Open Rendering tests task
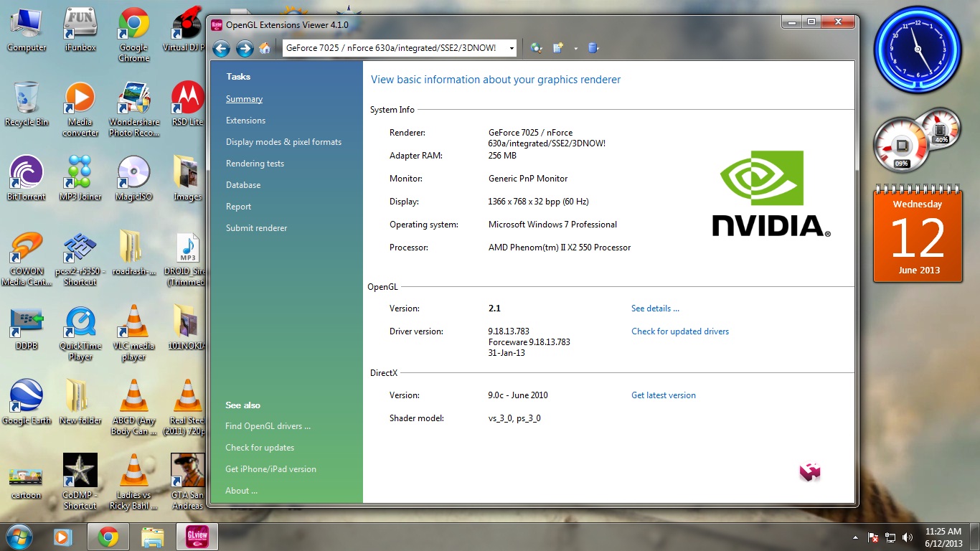Screen dimensions: 980x551 click(255, 164)
